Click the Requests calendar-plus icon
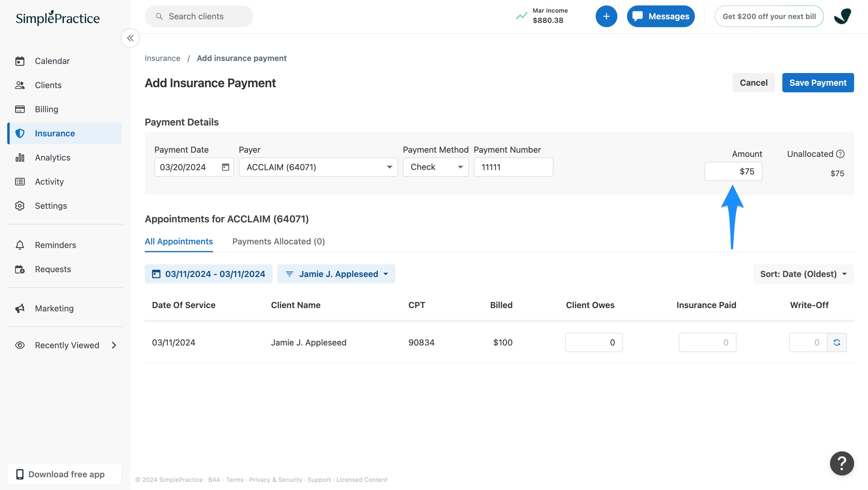Viewport: 868px width, 490px height. click(x=20, y=269)
